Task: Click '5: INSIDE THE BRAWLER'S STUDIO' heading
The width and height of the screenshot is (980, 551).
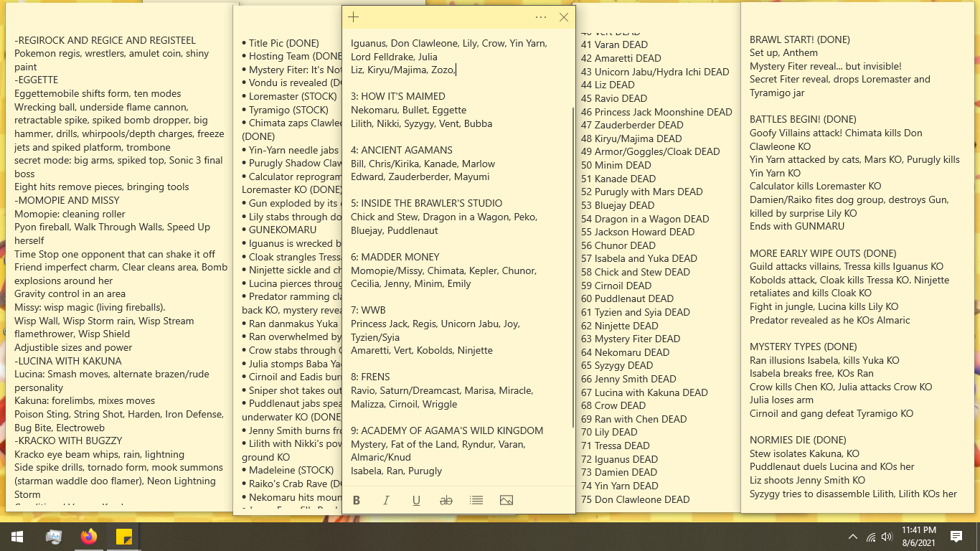Action: point(427,203)
